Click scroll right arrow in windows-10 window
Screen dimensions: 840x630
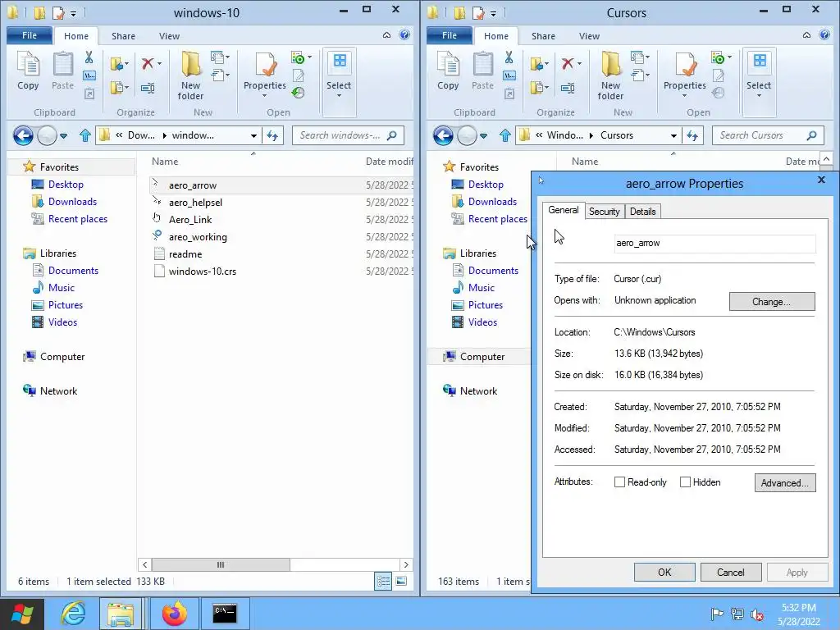pos(406,564)
